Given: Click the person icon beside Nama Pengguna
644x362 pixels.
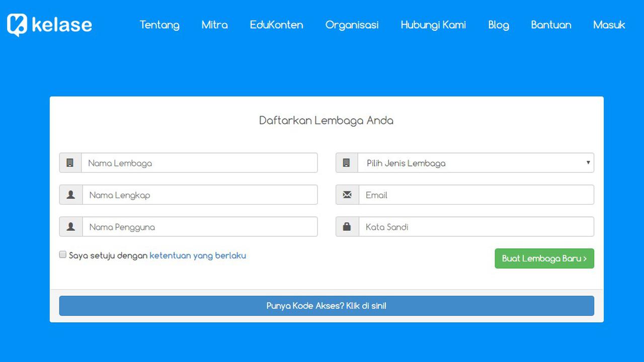Looking at the screenshot, I should pos(70,226).
